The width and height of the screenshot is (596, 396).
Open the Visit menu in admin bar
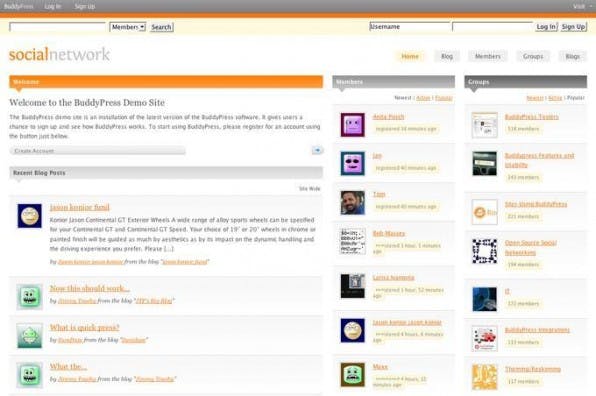(581, 6)
